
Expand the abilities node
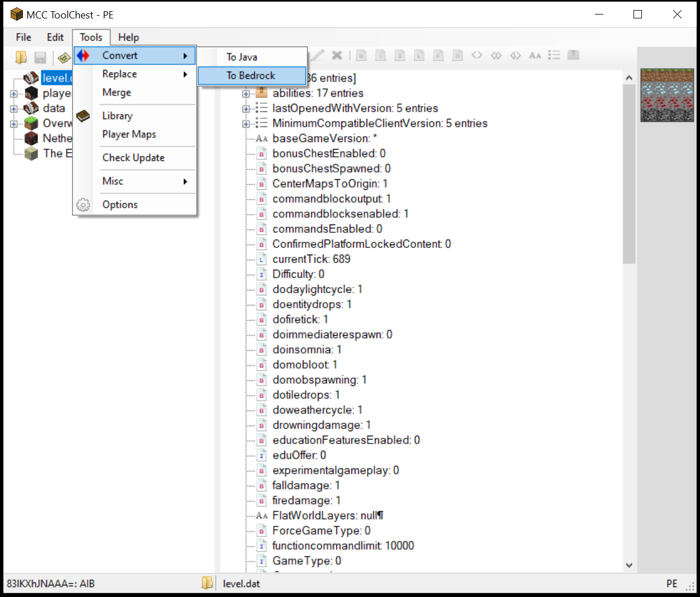246,94
